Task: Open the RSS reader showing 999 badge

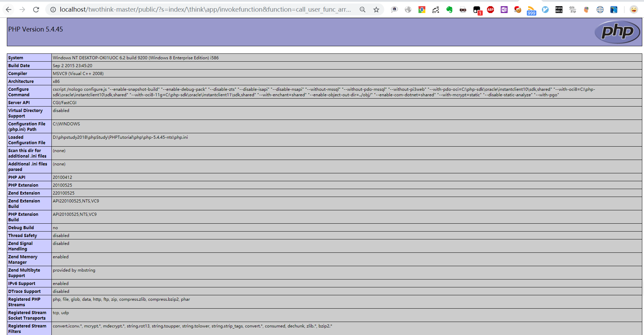Action: (x=531, y=9)
